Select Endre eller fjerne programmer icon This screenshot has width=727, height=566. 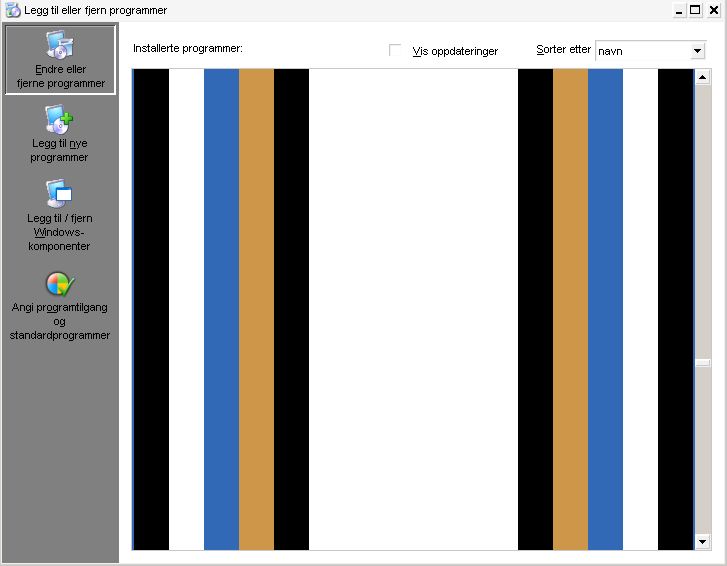click(x=59, y=45)
